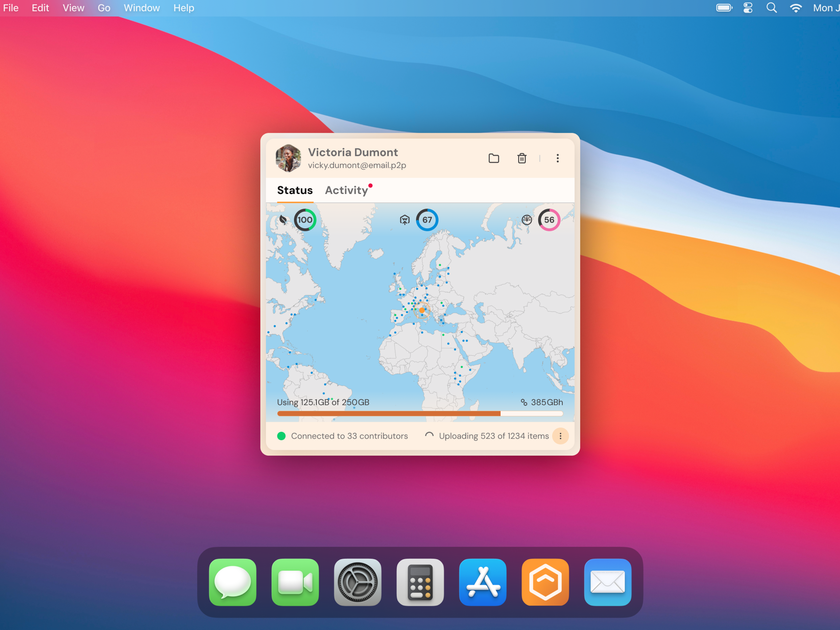
Task: Open the folder icon in header
Action: tap(494, 158)
